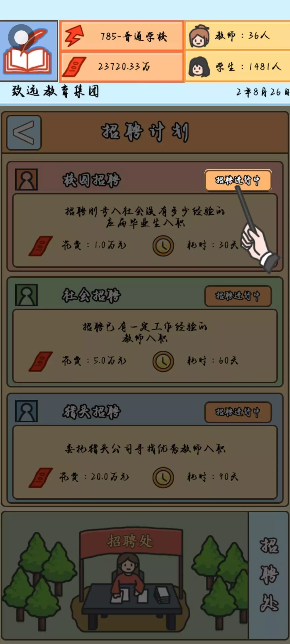
Task: Select the vertical 招聘处 side tab
Action: pyautogui.click(x=269, y=576)
